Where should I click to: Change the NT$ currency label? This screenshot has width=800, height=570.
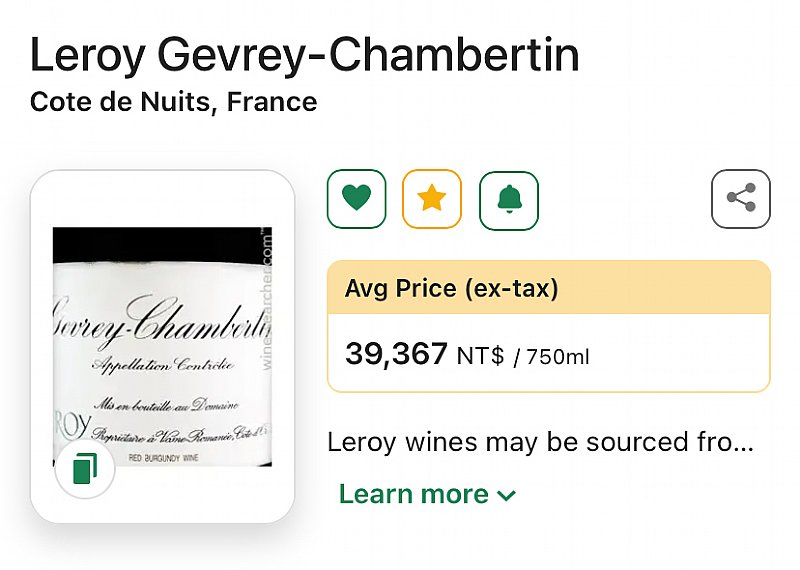coord(480,356)
